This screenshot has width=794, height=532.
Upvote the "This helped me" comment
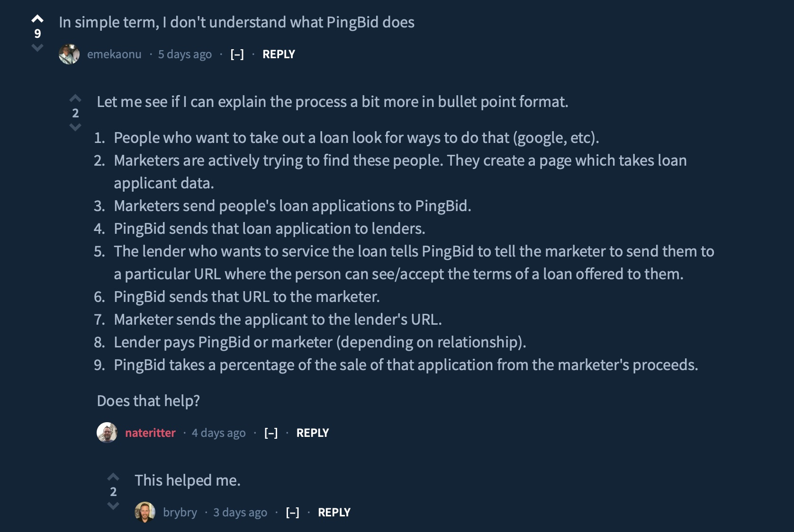[x=113, y=477]
